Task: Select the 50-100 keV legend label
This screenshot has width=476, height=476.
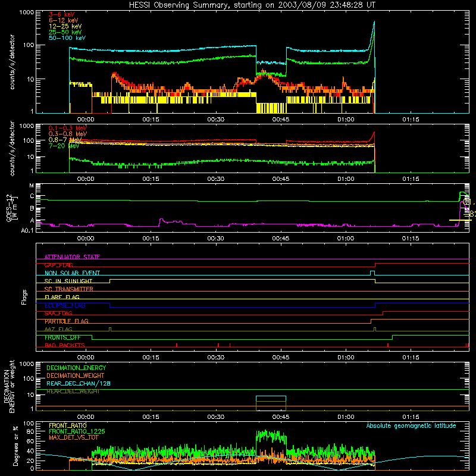Action: point(67,38)
